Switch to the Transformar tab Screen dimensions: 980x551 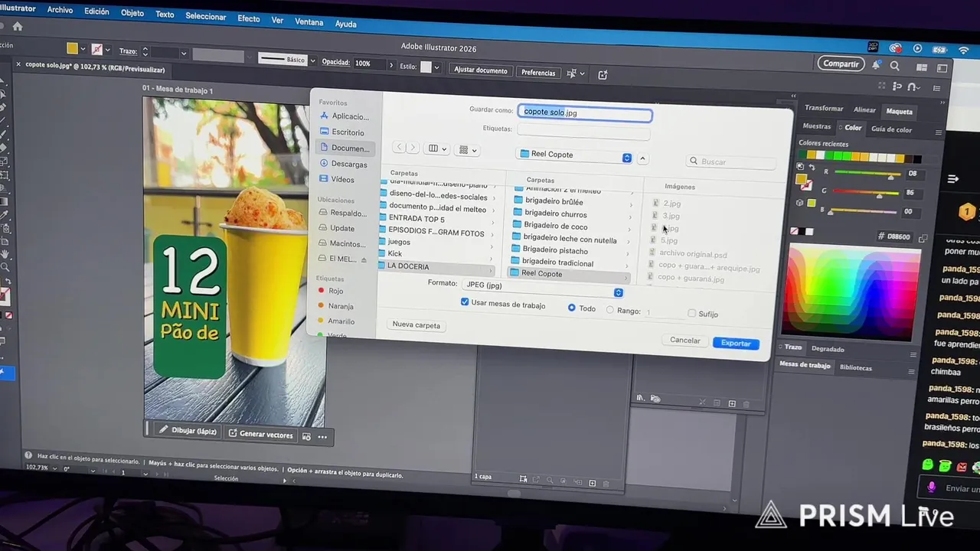(824, 109)
